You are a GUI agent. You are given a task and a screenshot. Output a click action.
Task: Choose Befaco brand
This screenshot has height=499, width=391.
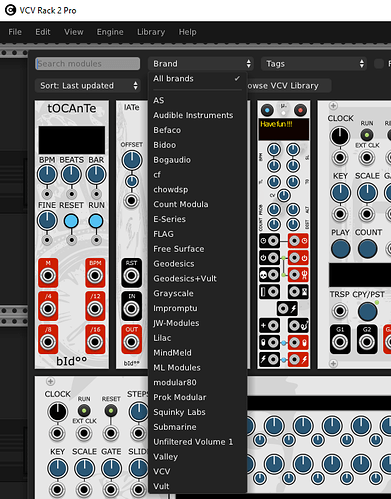(197, 130)
